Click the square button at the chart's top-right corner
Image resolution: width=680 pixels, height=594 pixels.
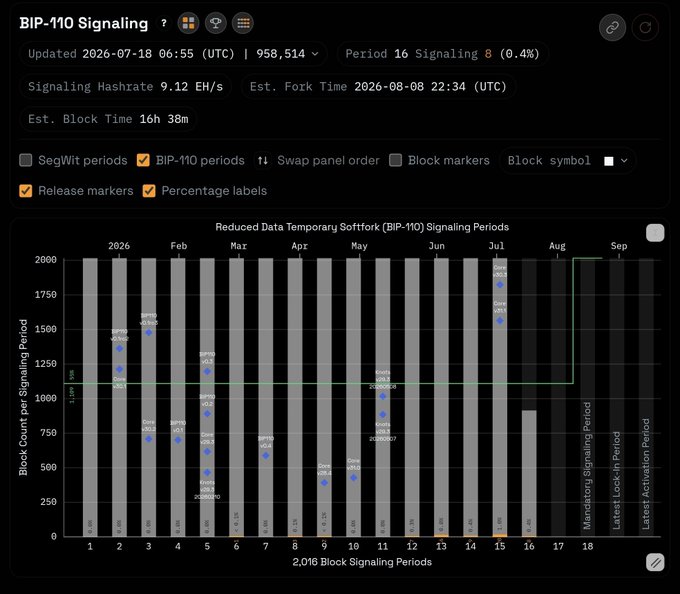(x=655, y=233)
